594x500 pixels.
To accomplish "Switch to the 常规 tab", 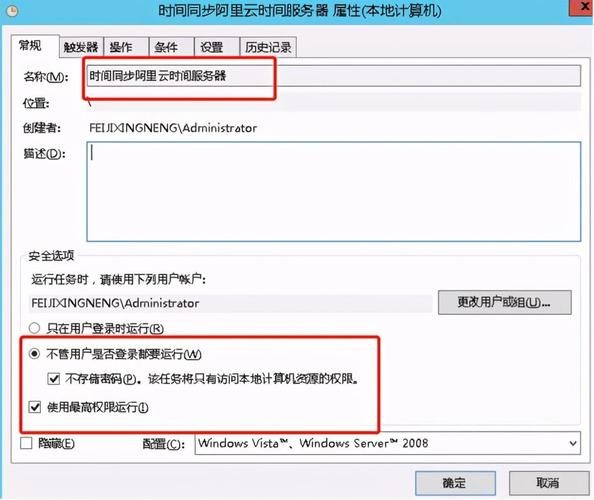I will (35, 46).
